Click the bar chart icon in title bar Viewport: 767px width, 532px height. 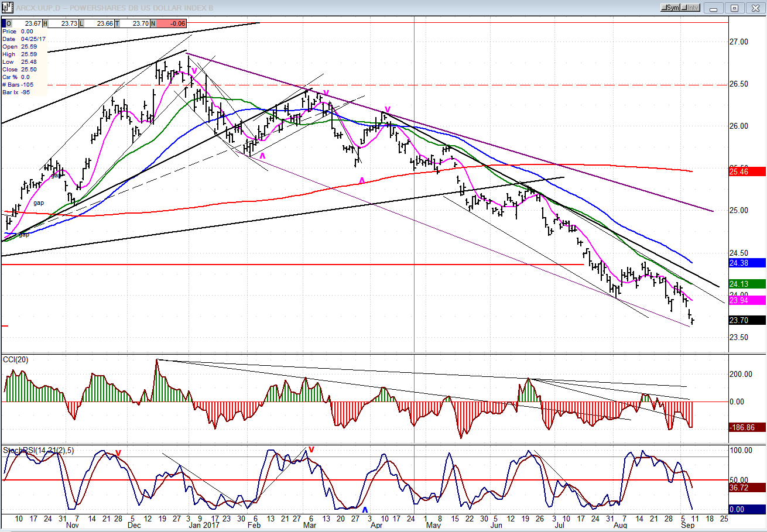coord(8,8)
